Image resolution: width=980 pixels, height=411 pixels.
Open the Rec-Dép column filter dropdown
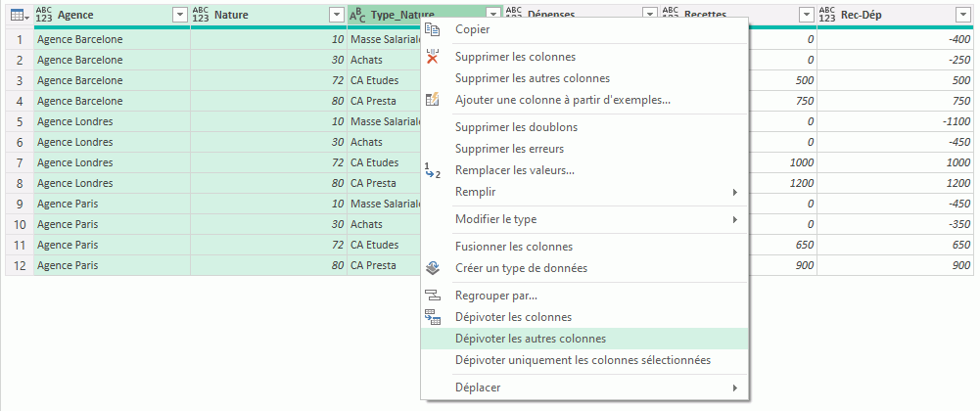[963, 15]
